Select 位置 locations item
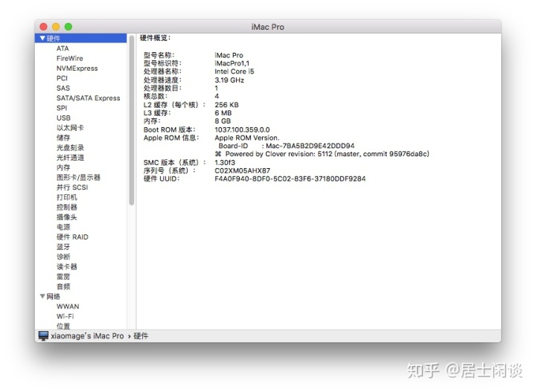This screenshot has height=392, width=536. (x=63, y=326)
